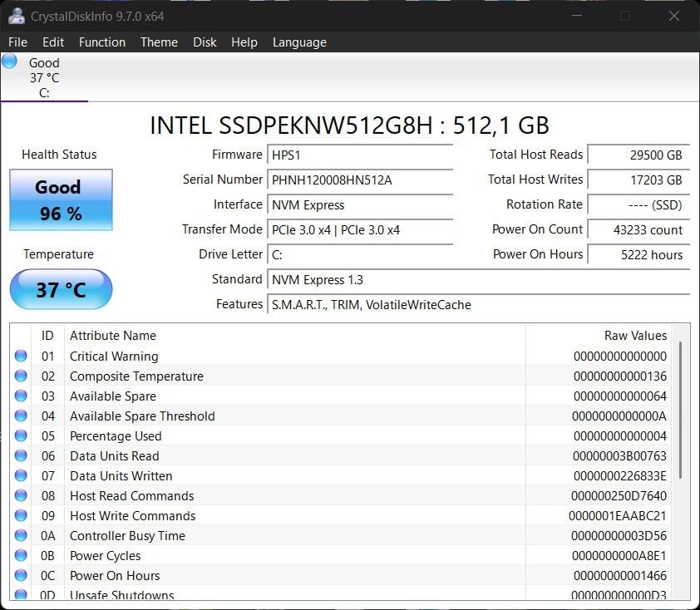This screenshot has width=700, height=610.
Task: Click the attribute list vertical scrollbar
Action: click(680, 410)
